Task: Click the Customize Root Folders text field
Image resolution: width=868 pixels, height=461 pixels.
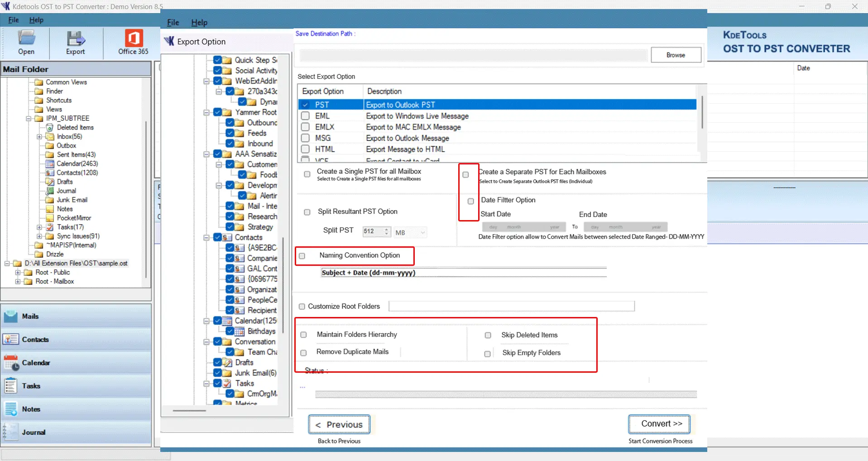Action: [512, 306]
